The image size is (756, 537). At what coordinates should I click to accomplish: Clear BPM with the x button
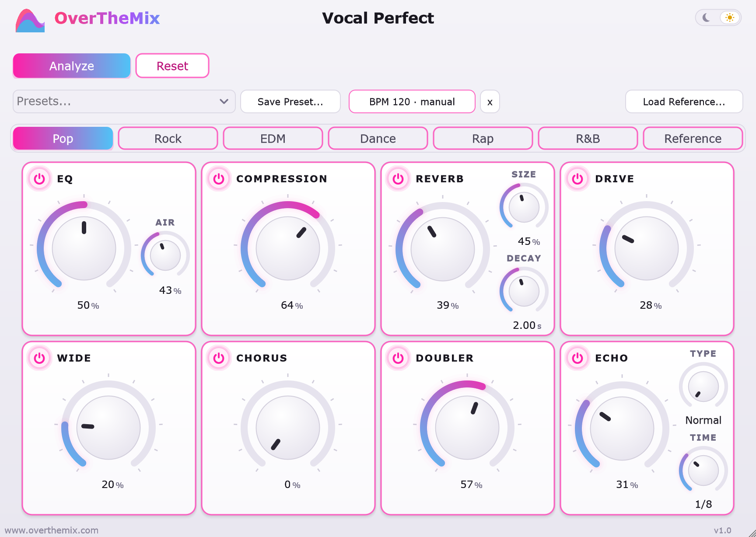pyautogui.click(x=490, y=102)
